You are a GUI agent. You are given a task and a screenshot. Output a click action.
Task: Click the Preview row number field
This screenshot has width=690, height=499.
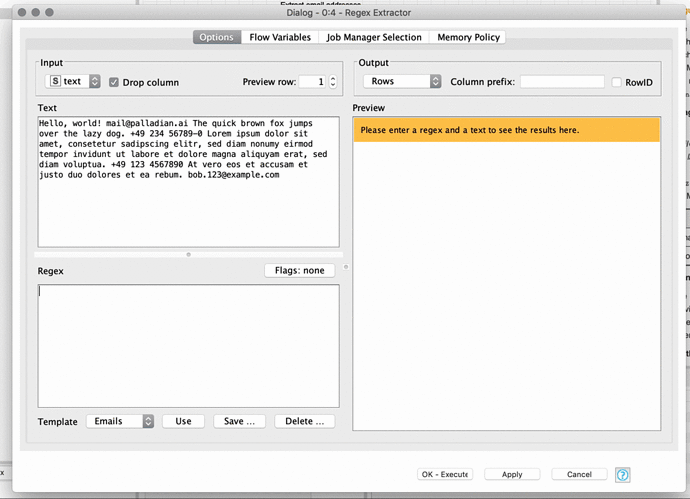coord(312,82)
